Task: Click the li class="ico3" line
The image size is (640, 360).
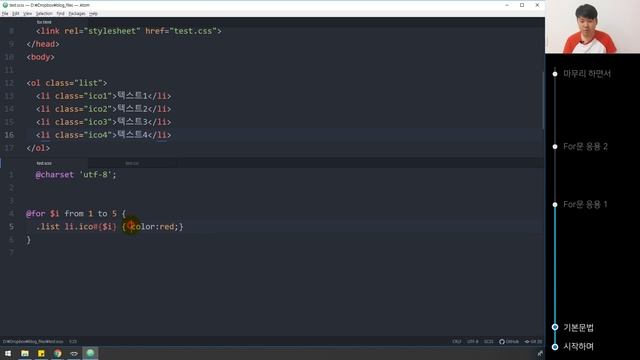Action: (104, 122)
